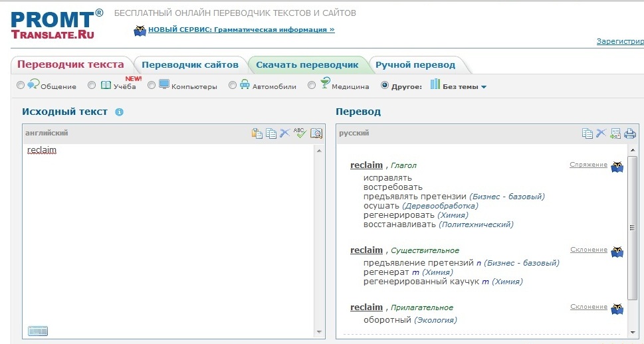Copy the translation result icon
Screen dimensions: 644x344
coord(587,133)
